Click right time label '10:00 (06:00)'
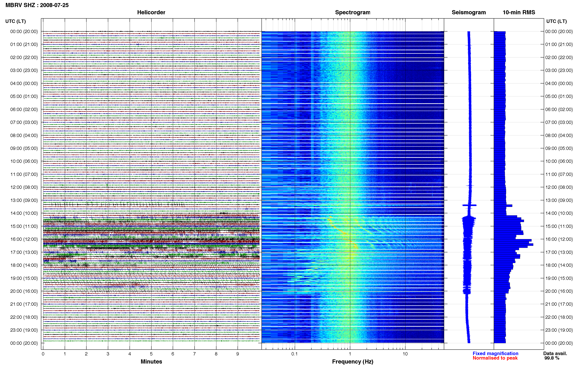Screen dimensions: 588x368 559,161
